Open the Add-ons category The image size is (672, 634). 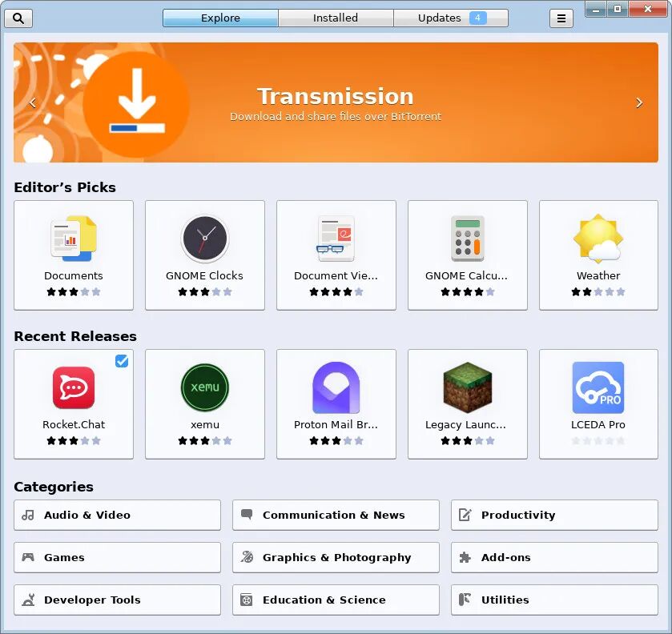point(554,557)
